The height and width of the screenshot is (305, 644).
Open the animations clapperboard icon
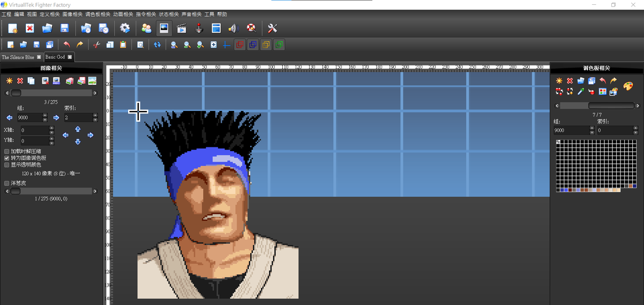tap(181, 28)
